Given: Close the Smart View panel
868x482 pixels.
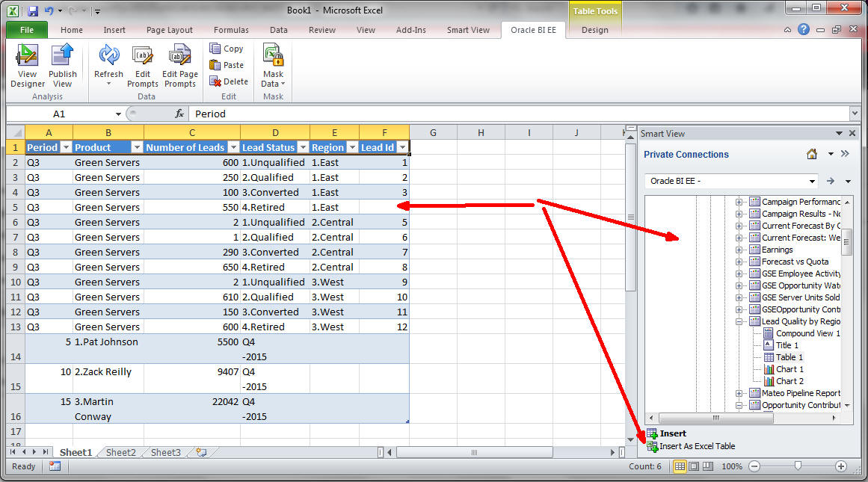Looking at the screenshot, I should click(852, 133).
